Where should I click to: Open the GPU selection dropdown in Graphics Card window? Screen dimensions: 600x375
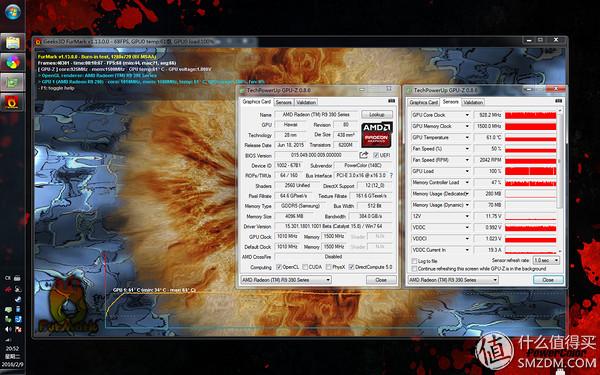[x=286, y=280]
